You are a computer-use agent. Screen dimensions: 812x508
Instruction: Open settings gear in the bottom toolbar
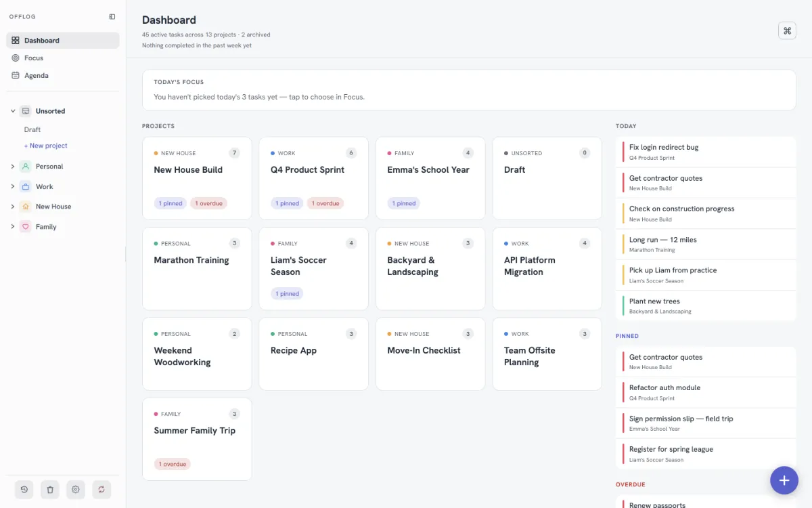pos(76,490)
